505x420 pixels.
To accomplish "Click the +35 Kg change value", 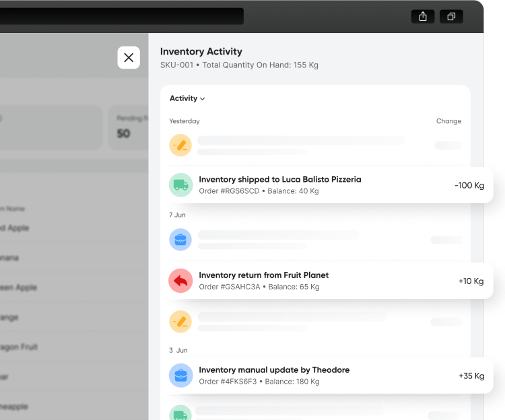I will 471,376.
